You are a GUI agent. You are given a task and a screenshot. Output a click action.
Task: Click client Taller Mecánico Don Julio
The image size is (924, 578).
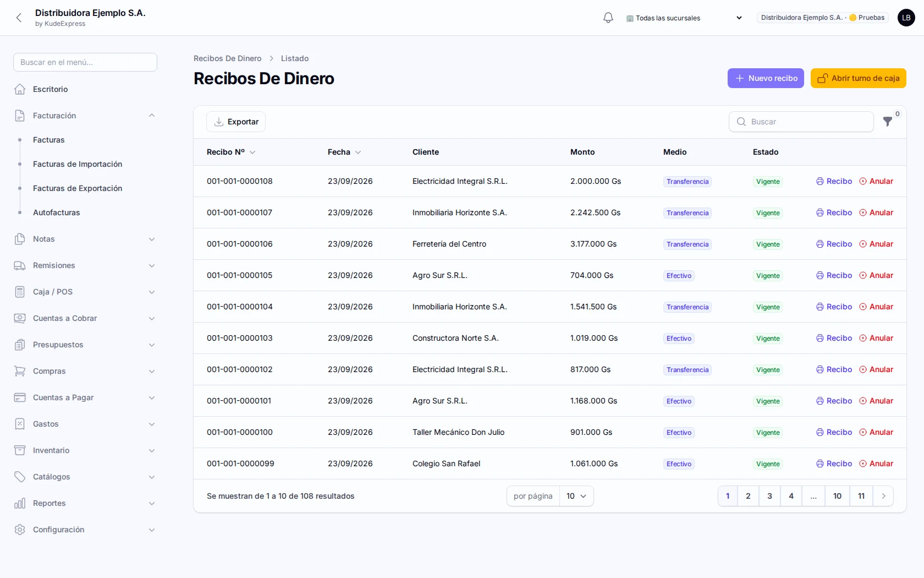(459, 432)
